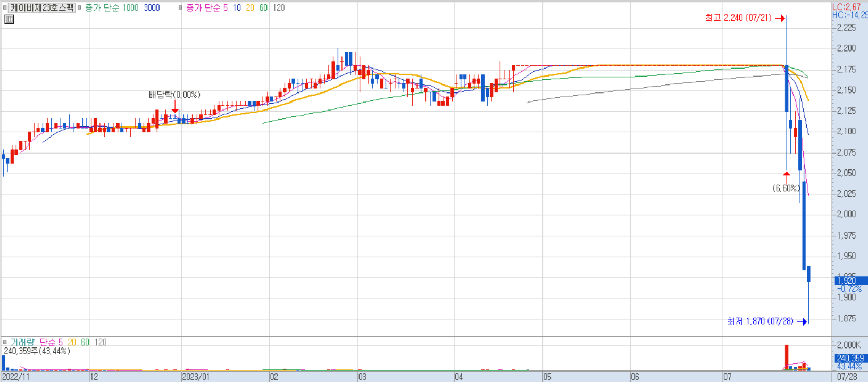Toggle the small square before 케이비제23호스팩

[5, 7]
